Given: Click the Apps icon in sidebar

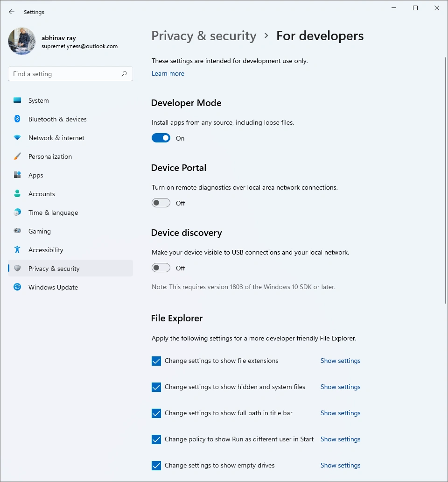Looking at the screenshot, I should tap(17, 175).
